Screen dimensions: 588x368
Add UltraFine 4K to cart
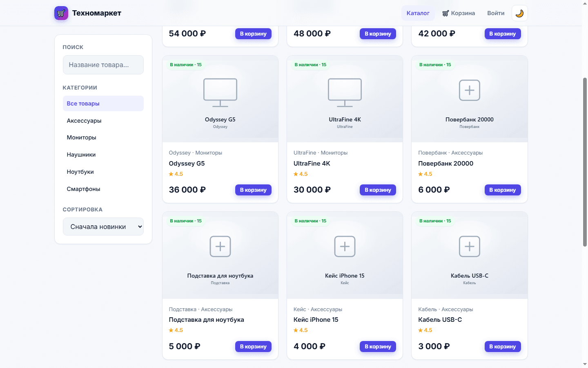coord(378,190)
